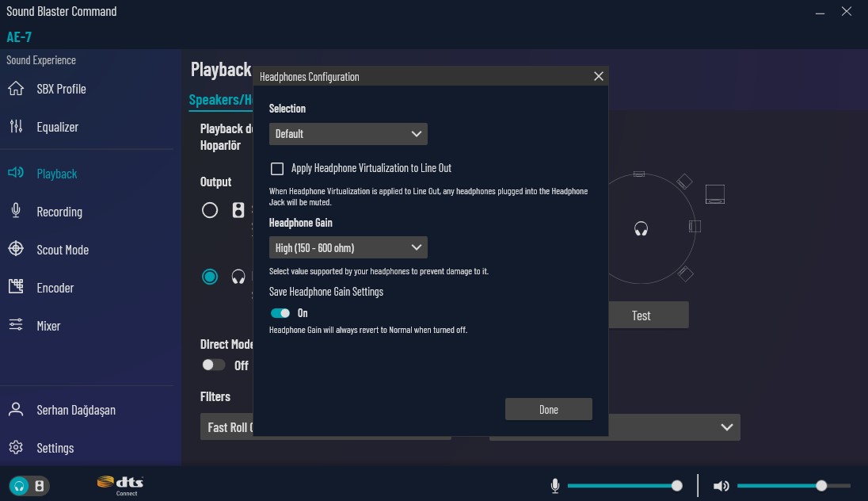This screenshot has width=868, height=501.
Task: Click the Sound Experience heading
Action: pos(41,60)
